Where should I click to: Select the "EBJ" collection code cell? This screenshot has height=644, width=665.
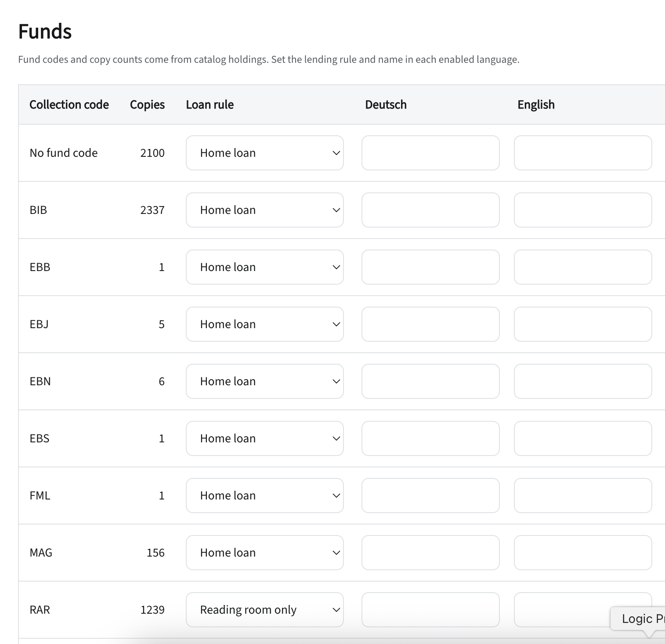39,324
